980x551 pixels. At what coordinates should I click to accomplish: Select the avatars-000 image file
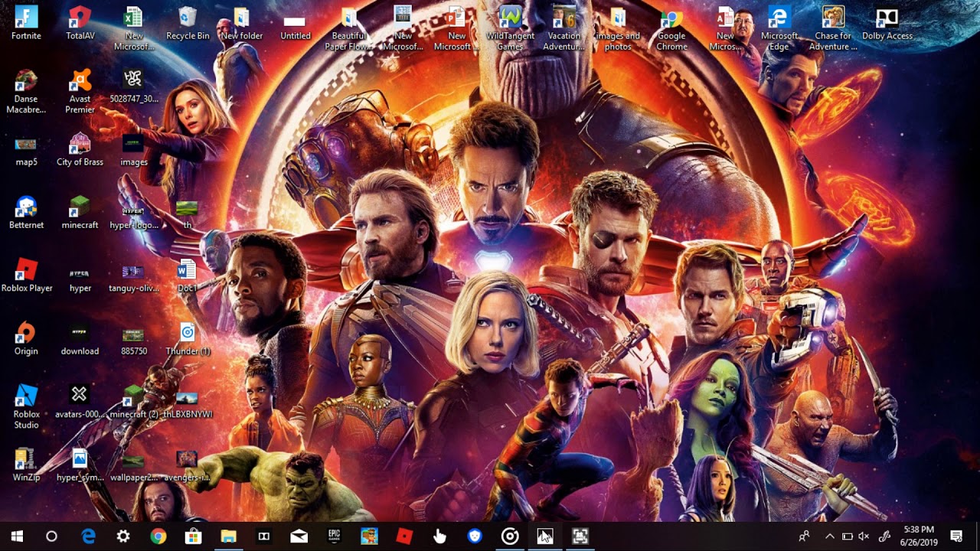pos(80,401)
